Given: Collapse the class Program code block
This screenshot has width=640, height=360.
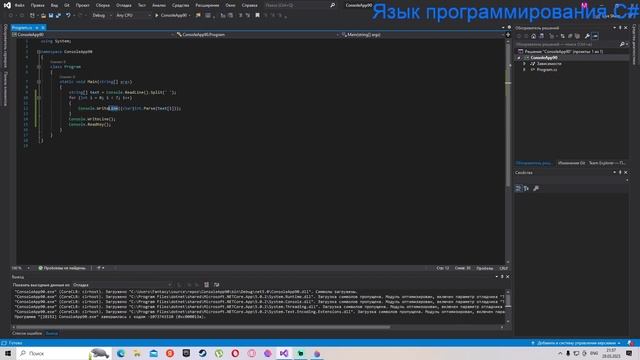Looking at the screenshot, I should (x=39, y=67).
